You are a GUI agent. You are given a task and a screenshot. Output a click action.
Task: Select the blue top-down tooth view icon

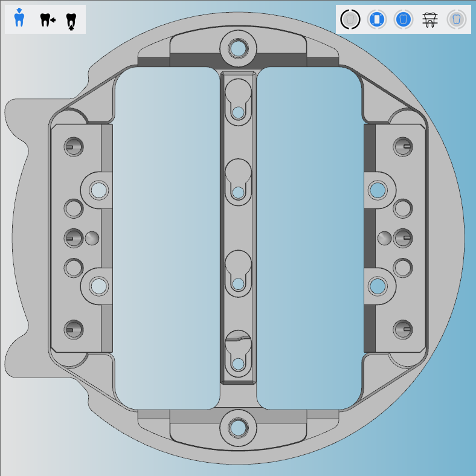tap(19, 18)
